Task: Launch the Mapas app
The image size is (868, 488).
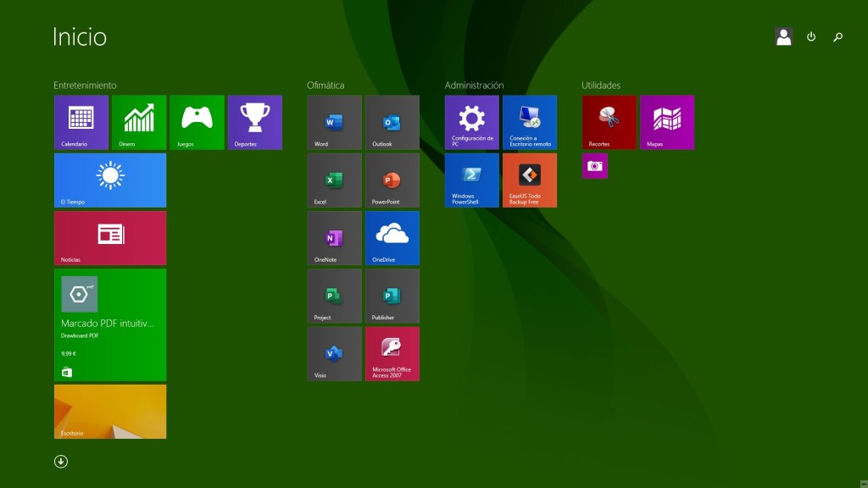Action: click(666, 122)
